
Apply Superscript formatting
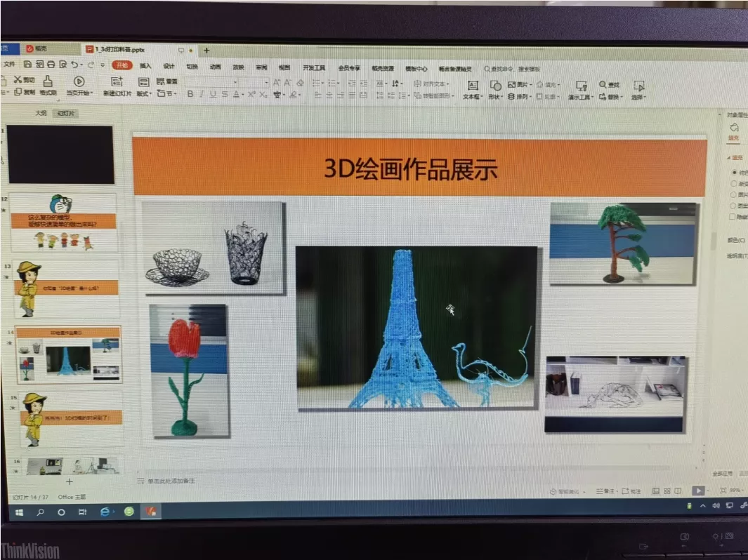click(251, 94)
